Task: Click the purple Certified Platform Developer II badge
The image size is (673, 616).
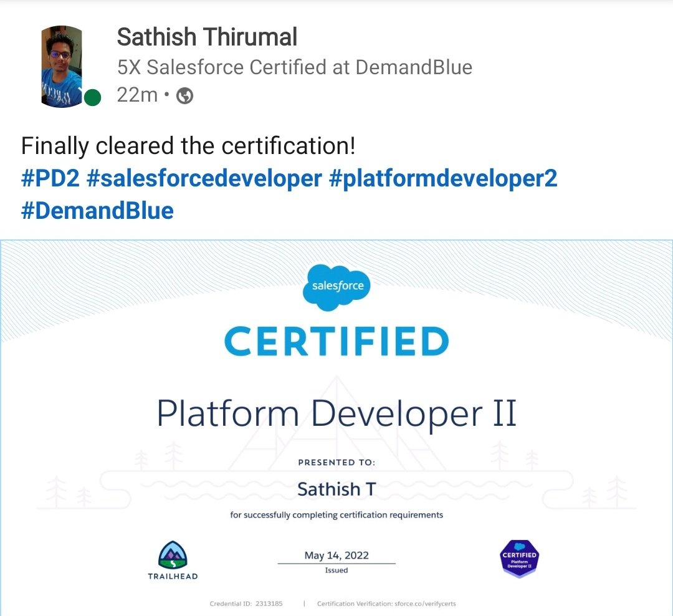Action: pyautogui.click(x=519, y=559)
